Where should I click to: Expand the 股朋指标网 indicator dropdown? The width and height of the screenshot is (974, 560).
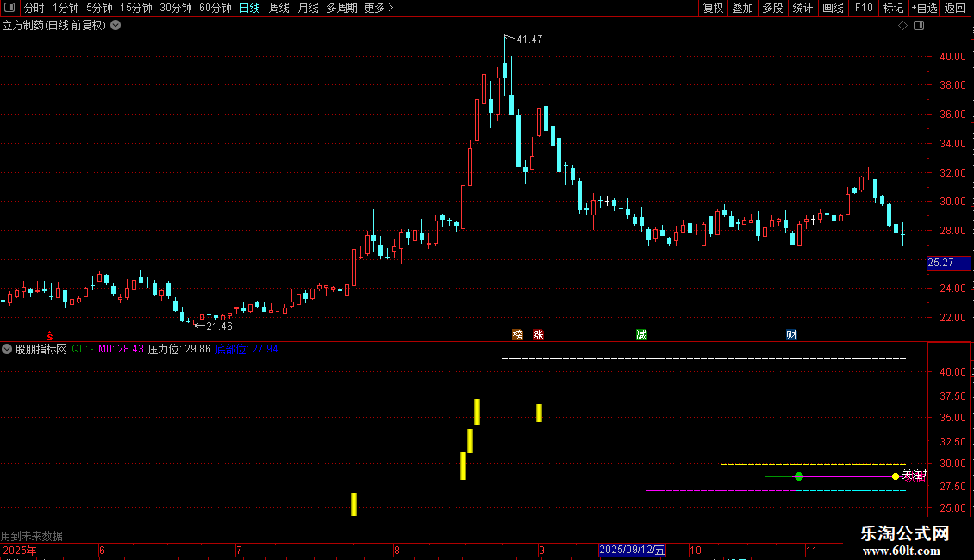point(7,349)
